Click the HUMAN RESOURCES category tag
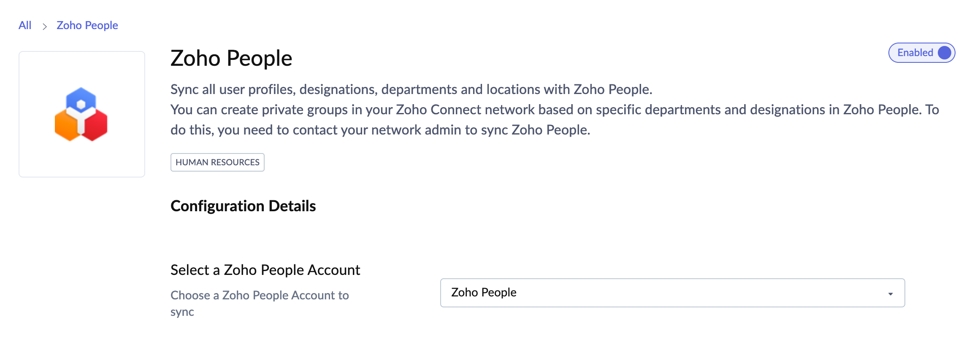The width and height of the screenshot is (980, 339). coord(217,162)
